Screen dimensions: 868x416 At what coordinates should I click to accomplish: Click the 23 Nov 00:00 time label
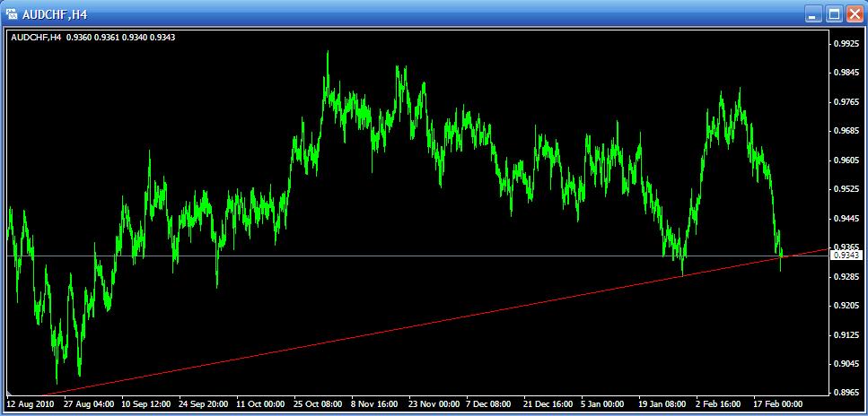[x=434, y=404]
